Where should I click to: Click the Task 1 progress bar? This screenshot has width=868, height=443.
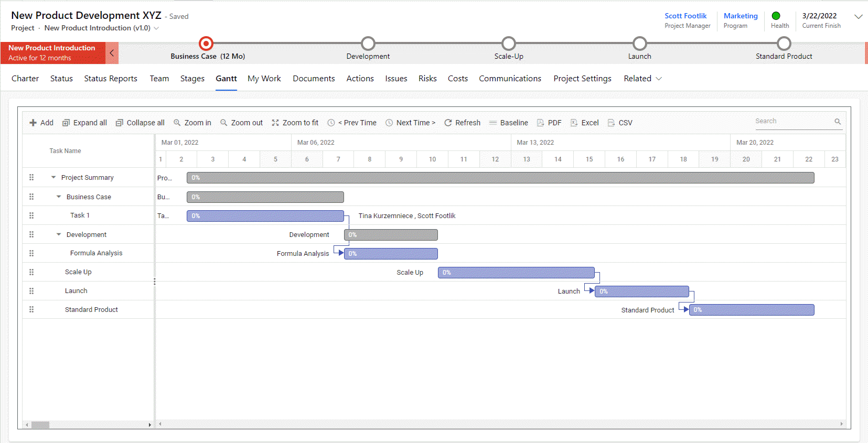265,216
